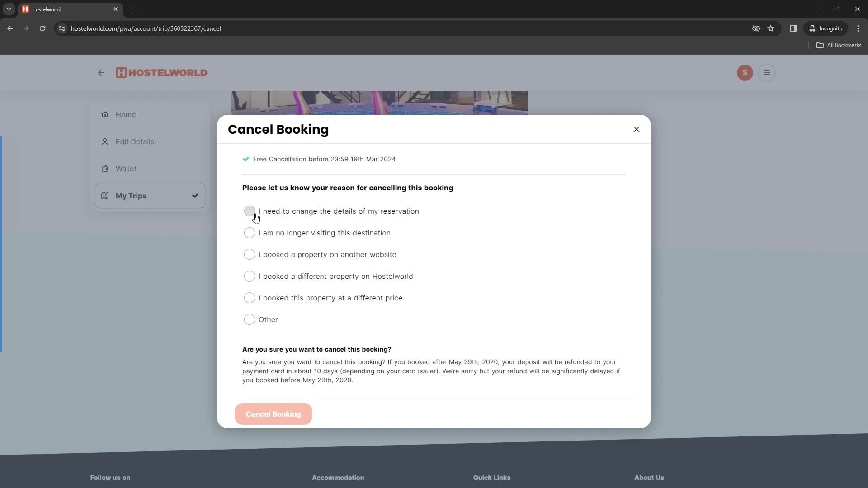
Task: Select I booked a property on another website
Action: [249, 254]
